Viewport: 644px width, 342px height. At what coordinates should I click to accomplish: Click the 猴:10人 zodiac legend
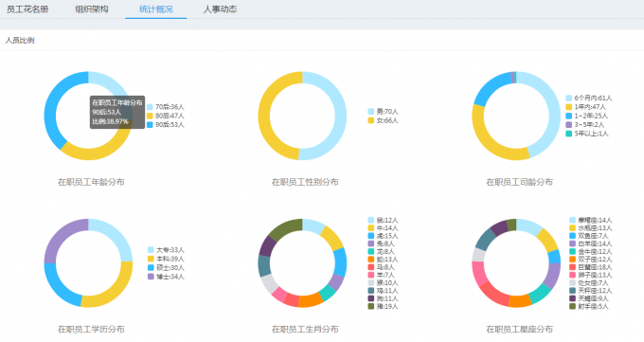pos(383,283)
